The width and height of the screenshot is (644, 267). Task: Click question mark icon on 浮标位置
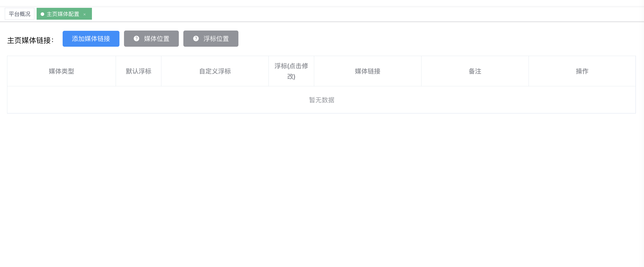(x=196, y=39)
